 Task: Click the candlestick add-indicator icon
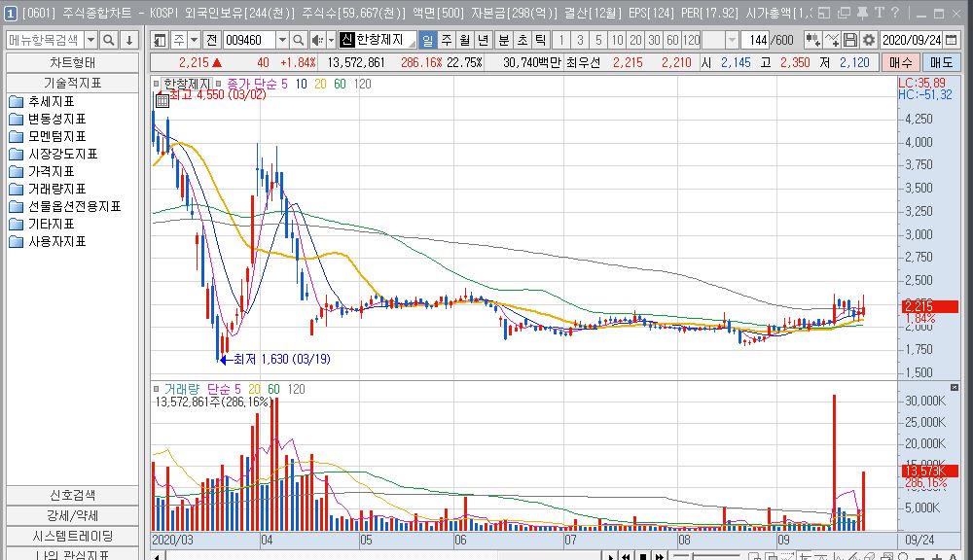pyautogui.click(x=812, y=40)
